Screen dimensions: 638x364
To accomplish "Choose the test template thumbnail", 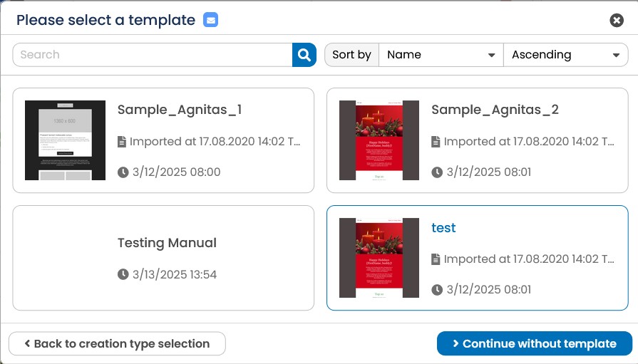I will [379, 258].
